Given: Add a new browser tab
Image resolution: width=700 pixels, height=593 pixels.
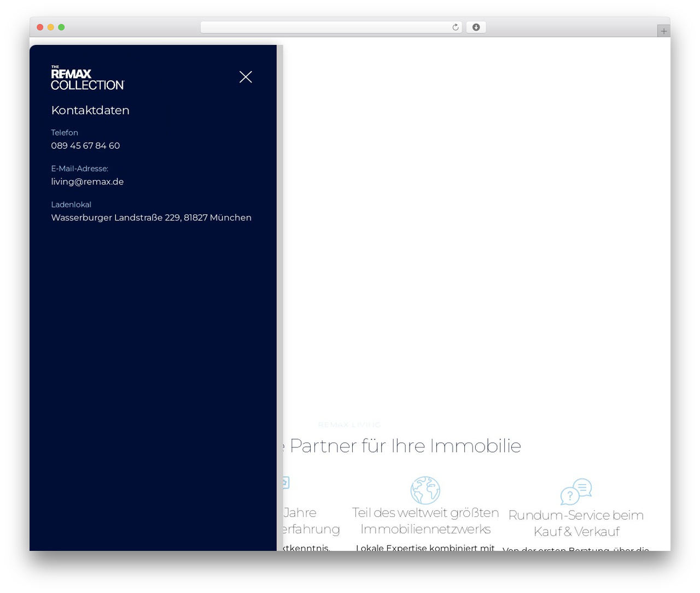Looking at the screenshot, I should [x=663, y=31].
